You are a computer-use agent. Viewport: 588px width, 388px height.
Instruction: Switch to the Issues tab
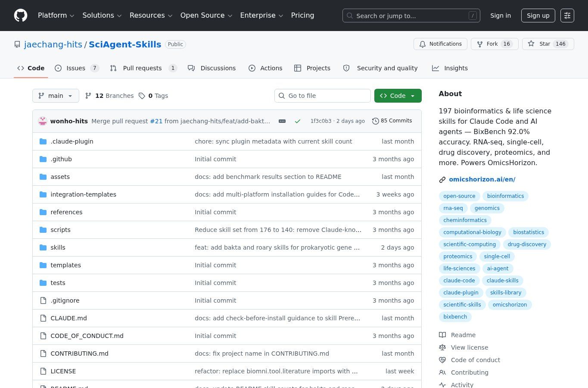tap(77, 68)
